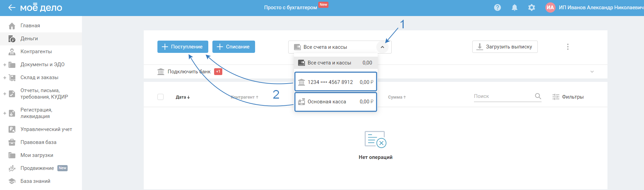The image size is (644, 190).
Task: Click the Деньги sidebar icon
Action: click(x=12, y=39)
